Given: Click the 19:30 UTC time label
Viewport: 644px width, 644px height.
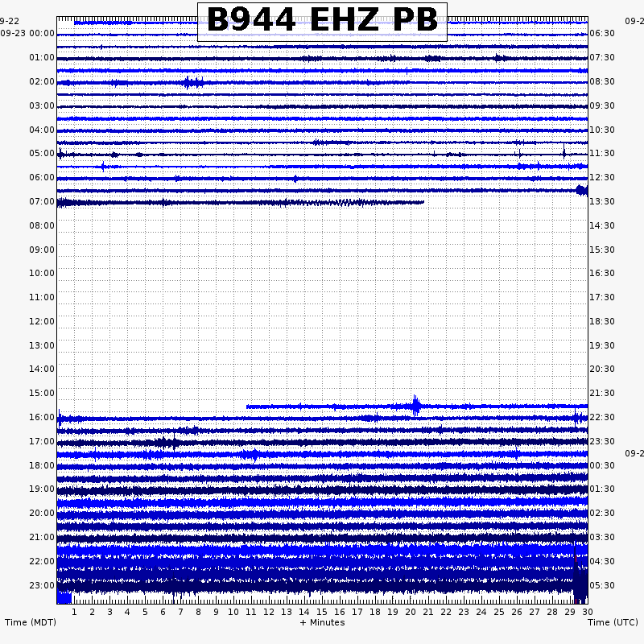Looking at the screenshot, I should tap(602, 345).
